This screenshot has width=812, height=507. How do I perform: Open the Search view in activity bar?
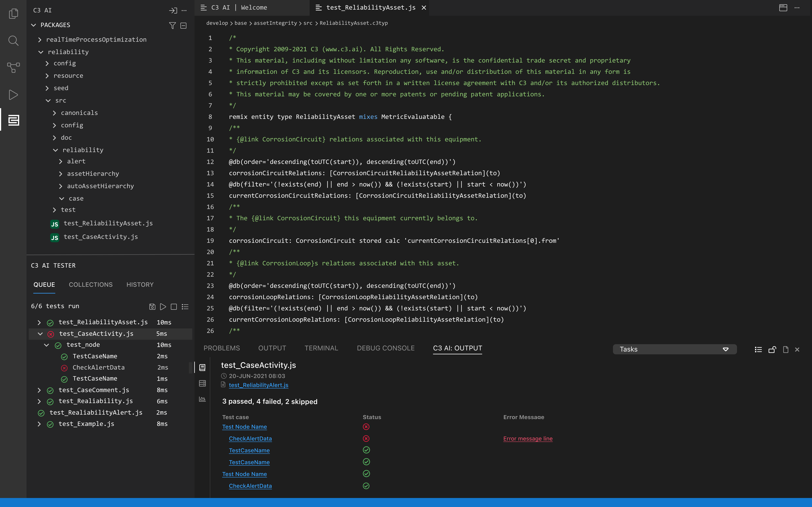(x=13, y=41)
